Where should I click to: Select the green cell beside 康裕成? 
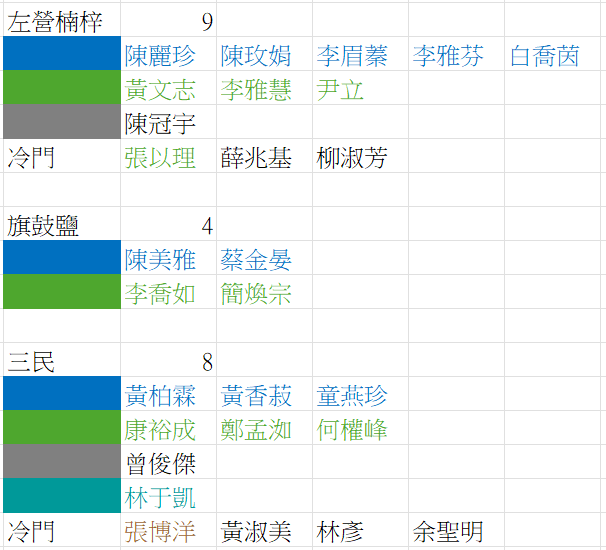(62, 427)
